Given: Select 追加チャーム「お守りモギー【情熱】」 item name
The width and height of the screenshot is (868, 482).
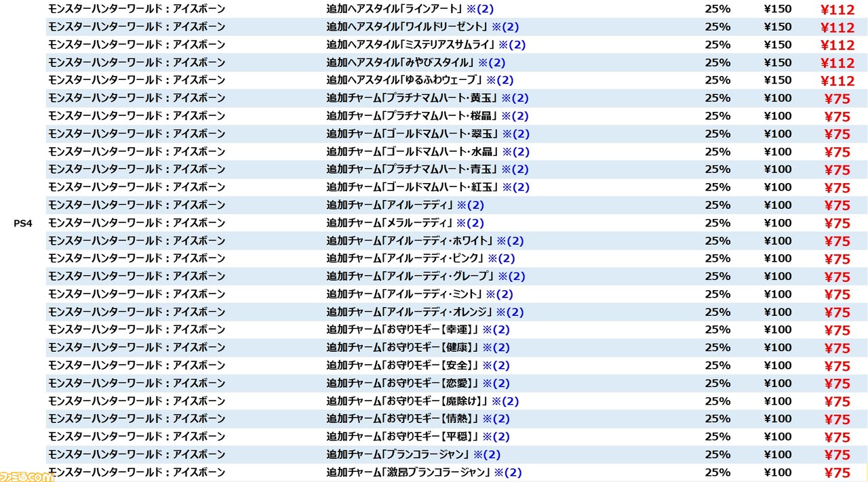Looking at the screenshot, I should coord(403,418).
